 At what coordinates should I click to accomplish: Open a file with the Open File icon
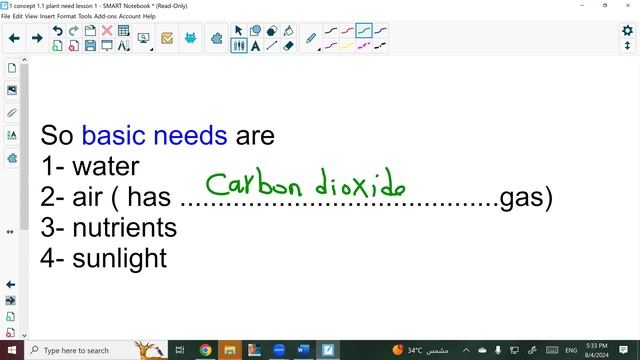tap(90, 31)
